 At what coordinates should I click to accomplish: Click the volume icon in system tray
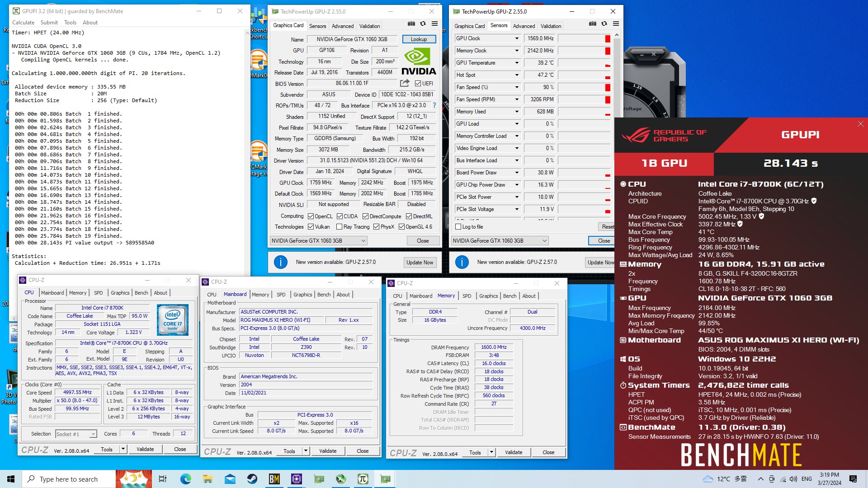(793, 479)
